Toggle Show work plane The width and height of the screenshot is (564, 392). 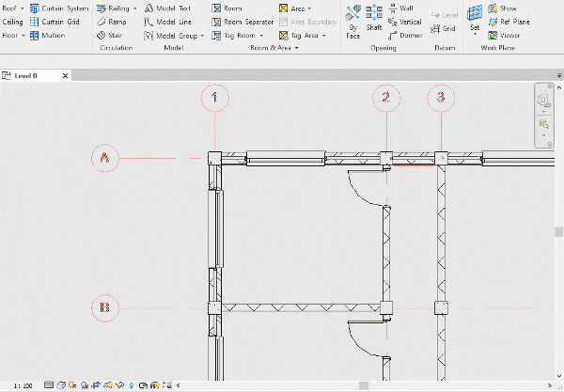click(x=503, y=8)
